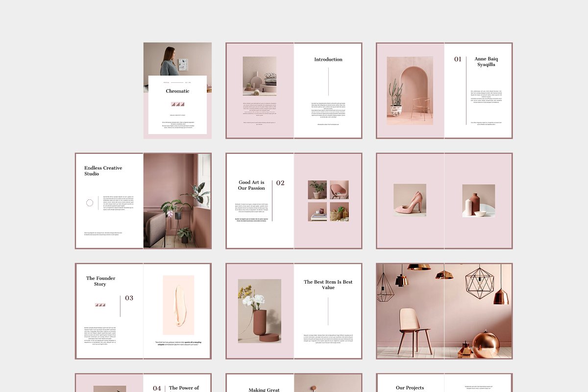This screenshot has height=392, width=588.
Task: Click the 03 section number
Action: point(129,298)
